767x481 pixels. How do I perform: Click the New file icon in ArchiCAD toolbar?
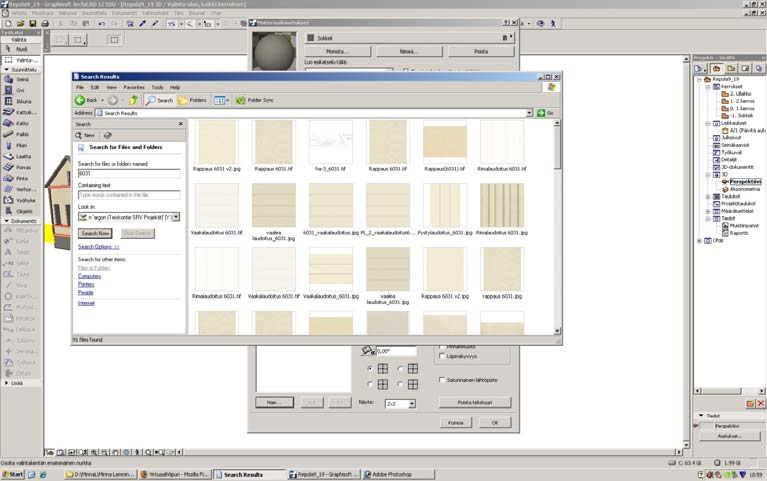[8, 23]
